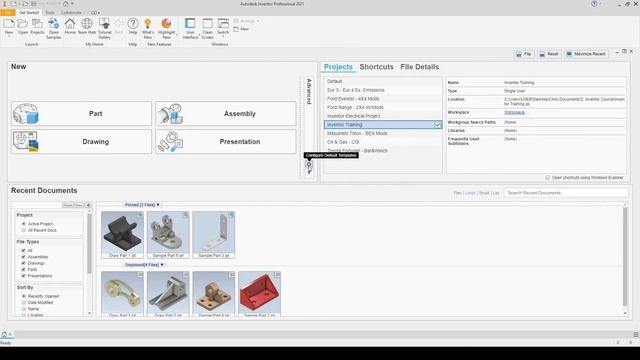This screenshot has width=640, height=360.
Task: Switch recent documents to List view
Action: point(496,193)
